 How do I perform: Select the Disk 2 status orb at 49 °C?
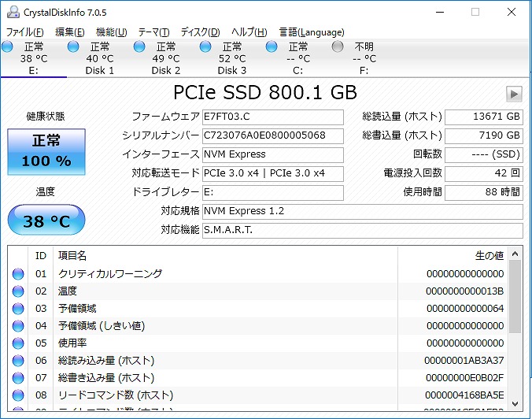pos(139,46)
